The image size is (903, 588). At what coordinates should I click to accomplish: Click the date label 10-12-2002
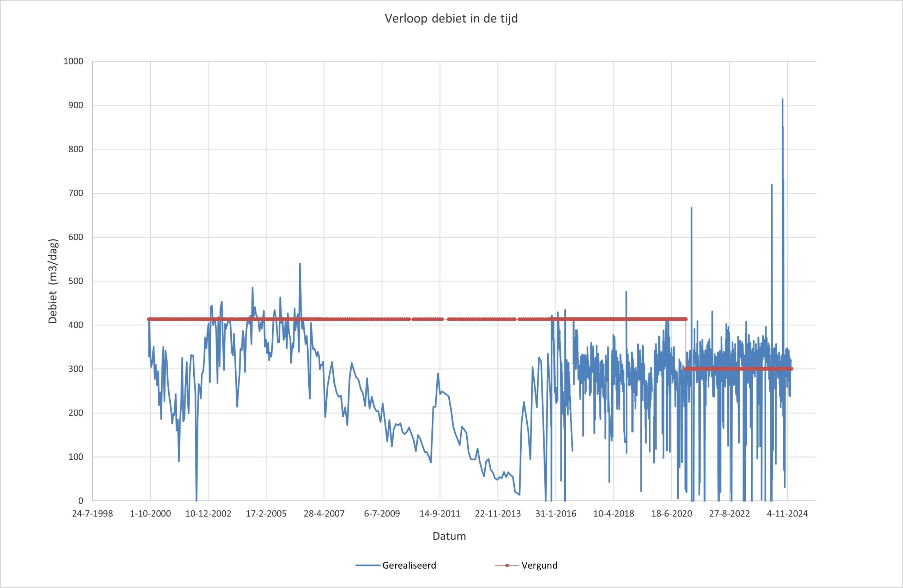coord(208,514)
